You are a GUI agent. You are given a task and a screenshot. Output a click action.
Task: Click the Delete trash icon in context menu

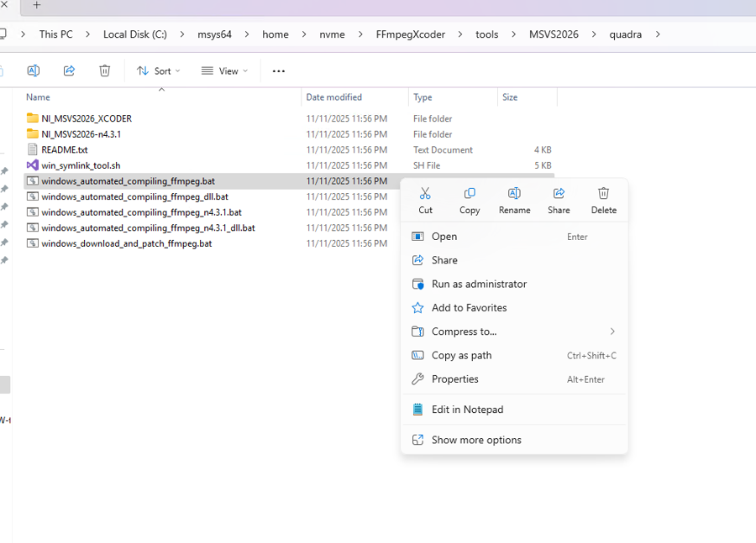[604, 194]
